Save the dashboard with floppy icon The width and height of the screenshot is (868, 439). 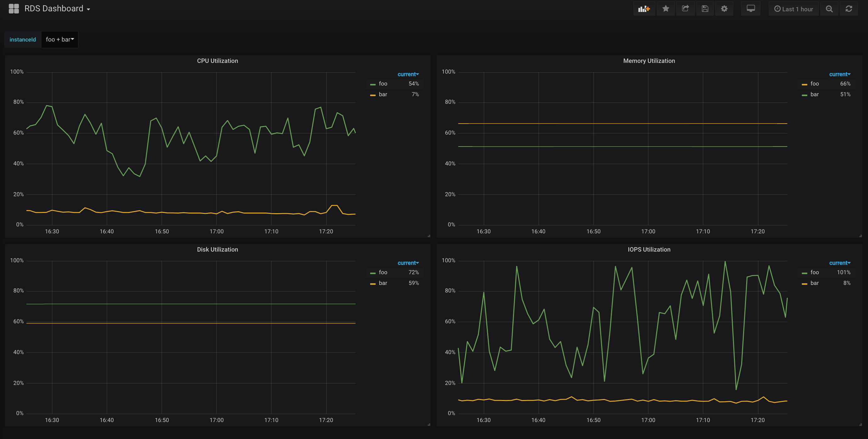tap(704, 9)
